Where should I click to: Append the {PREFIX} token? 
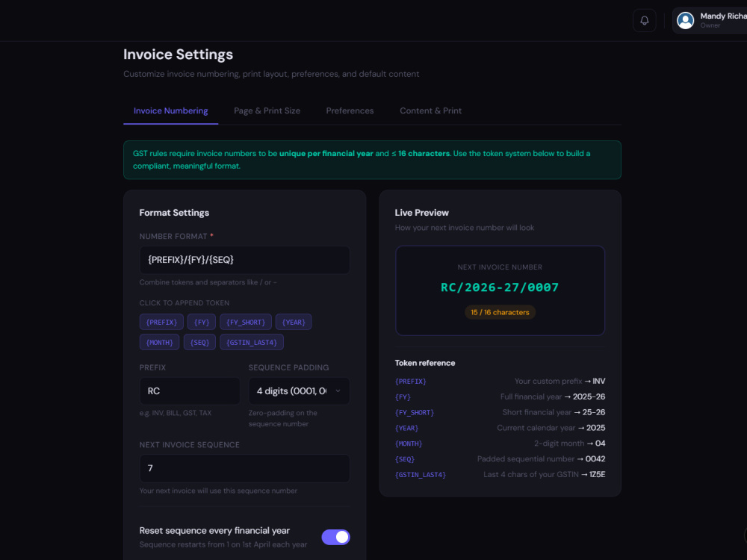tap(161, 323)
